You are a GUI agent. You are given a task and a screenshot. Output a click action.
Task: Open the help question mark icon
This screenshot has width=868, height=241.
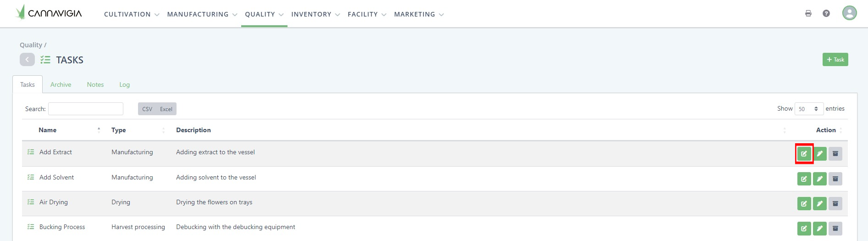point(826,13)
